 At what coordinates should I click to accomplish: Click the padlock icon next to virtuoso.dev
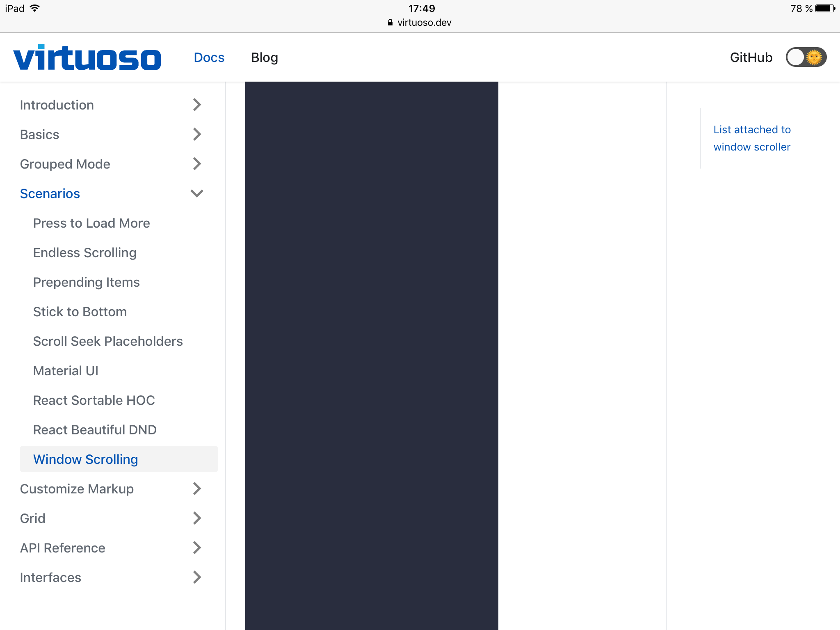click(389, 23)
